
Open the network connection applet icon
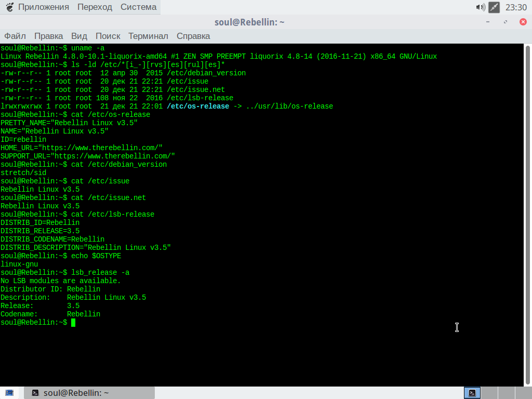(494, 7)
